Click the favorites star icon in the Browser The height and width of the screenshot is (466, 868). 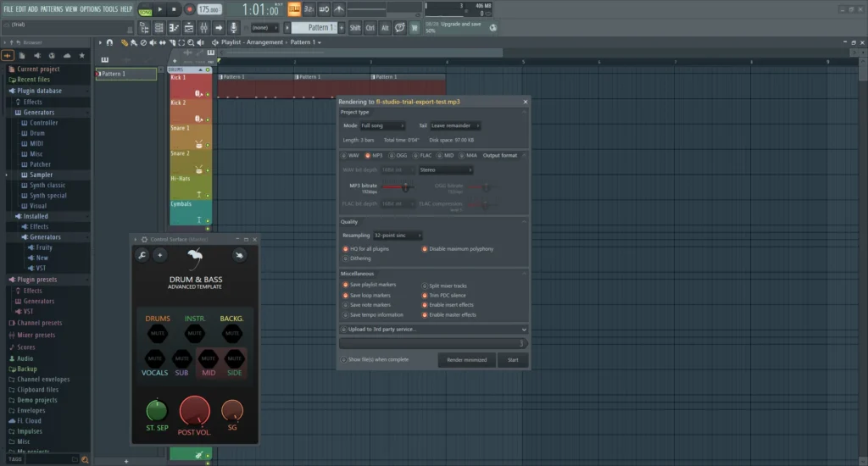coord(82,55)
